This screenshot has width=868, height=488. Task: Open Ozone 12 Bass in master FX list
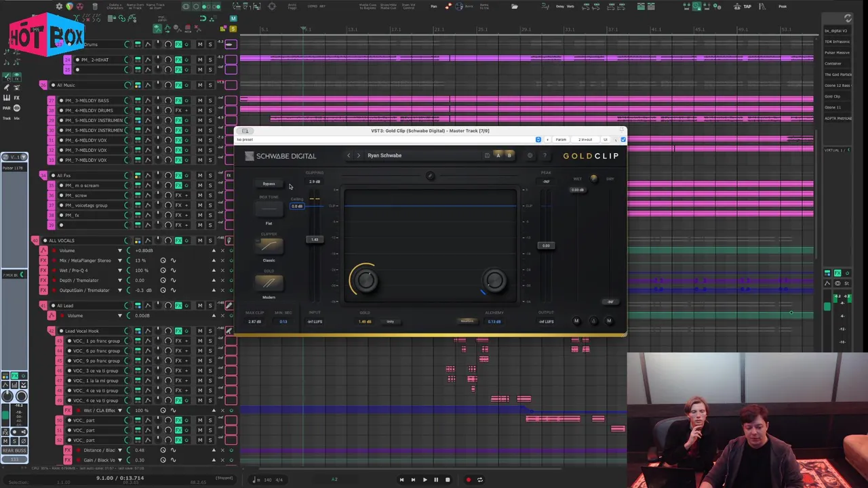coord(837,85)
